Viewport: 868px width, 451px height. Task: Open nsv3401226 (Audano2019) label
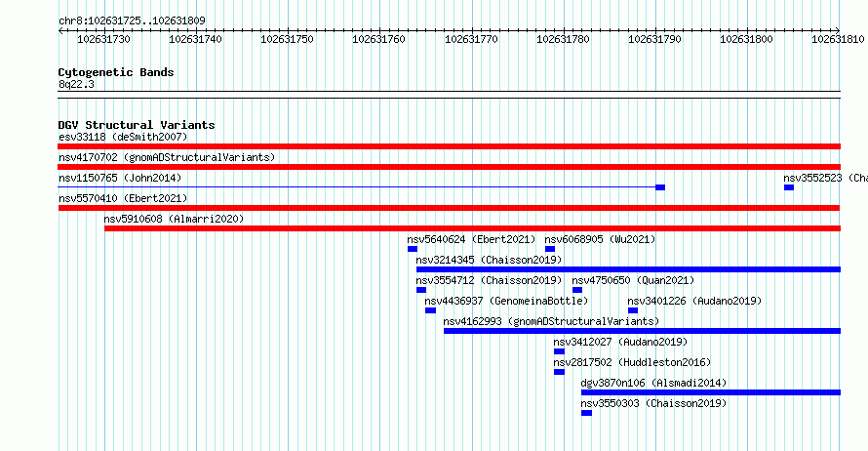click(x=694, y=301)
